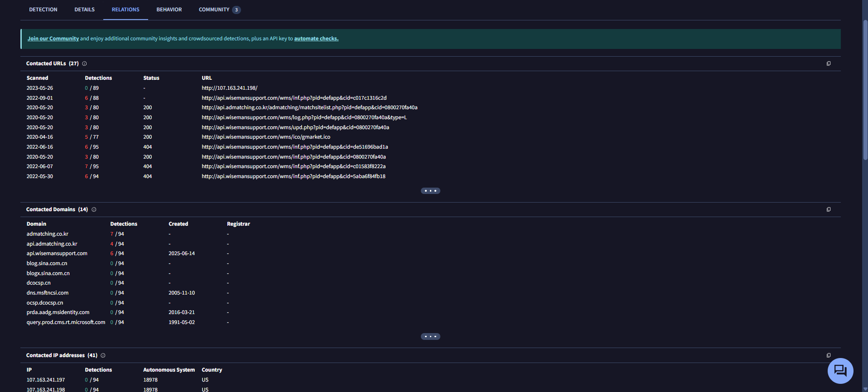Open the inf.php URL ending in cid=de51696bad1a

295,147
